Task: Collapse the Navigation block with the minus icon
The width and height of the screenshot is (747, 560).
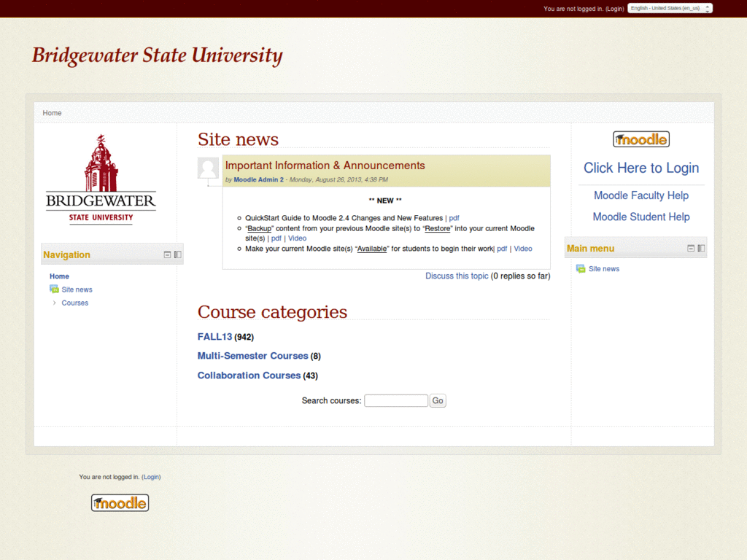Action: 167,254
